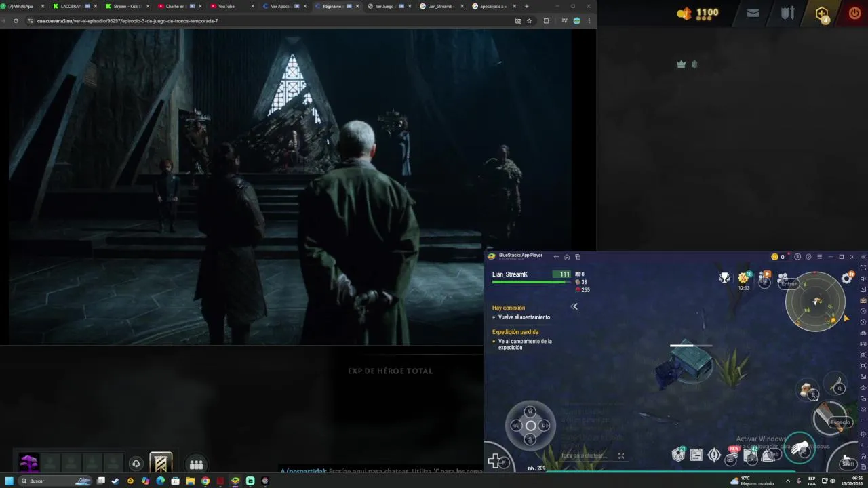
Task: Click the in-game chat input field
Action: [x=583, y=455]
